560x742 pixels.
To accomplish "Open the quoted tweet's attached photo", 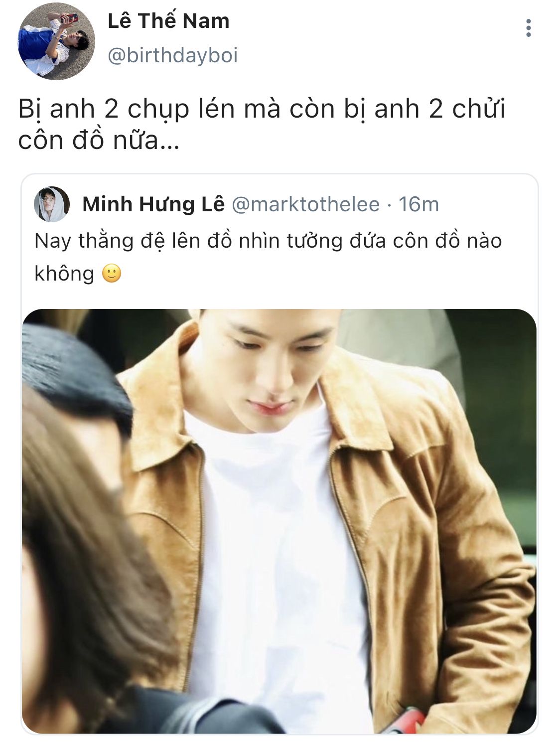I will click(279, 521).
